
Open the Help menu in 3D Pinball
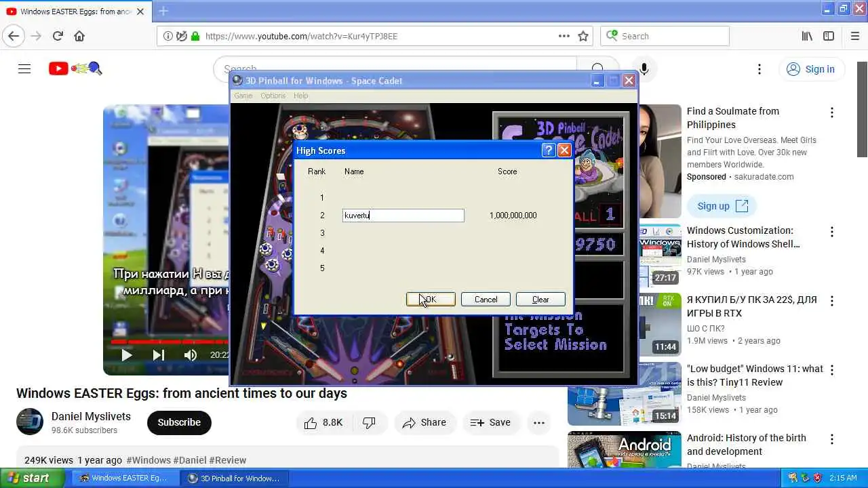pyautogui.click(x=300, y=96)
